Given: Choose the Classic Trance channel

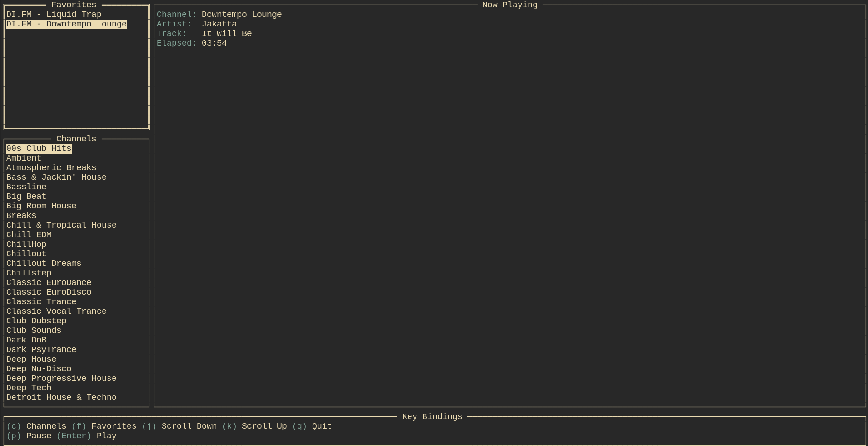Looking at the screenshot, I should 41,302.
